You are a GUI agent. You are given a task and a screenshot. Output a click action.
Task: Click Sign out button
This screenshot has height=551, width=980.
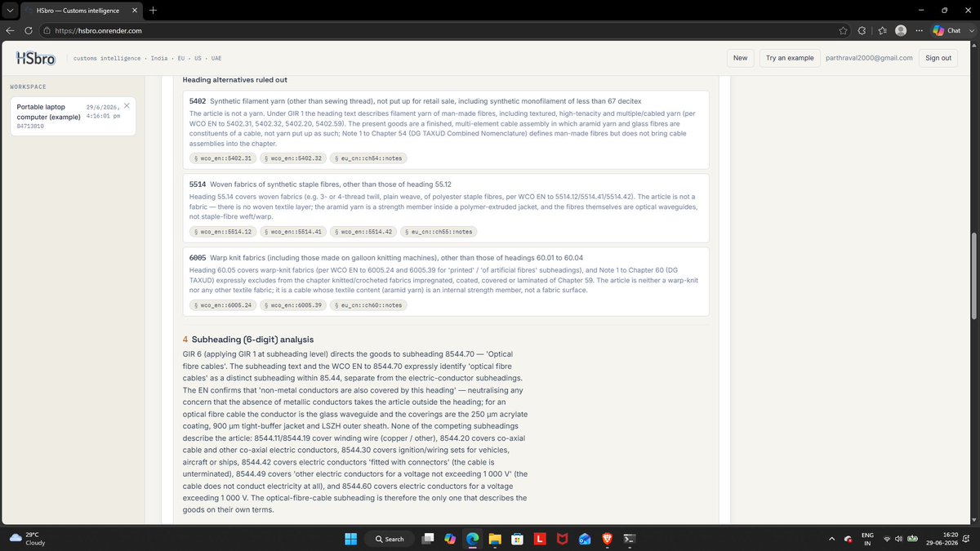tap(938, 58)
